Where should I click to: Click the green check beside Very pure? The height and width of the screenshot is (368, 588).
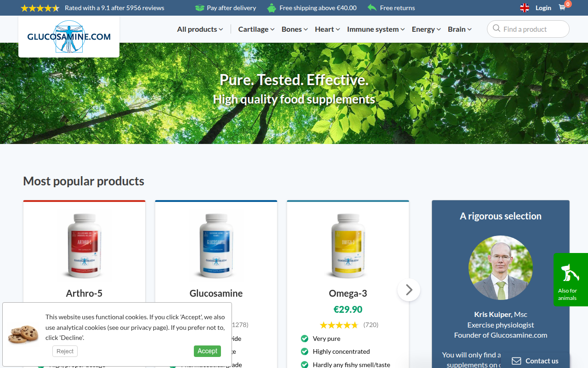point(305,339)
